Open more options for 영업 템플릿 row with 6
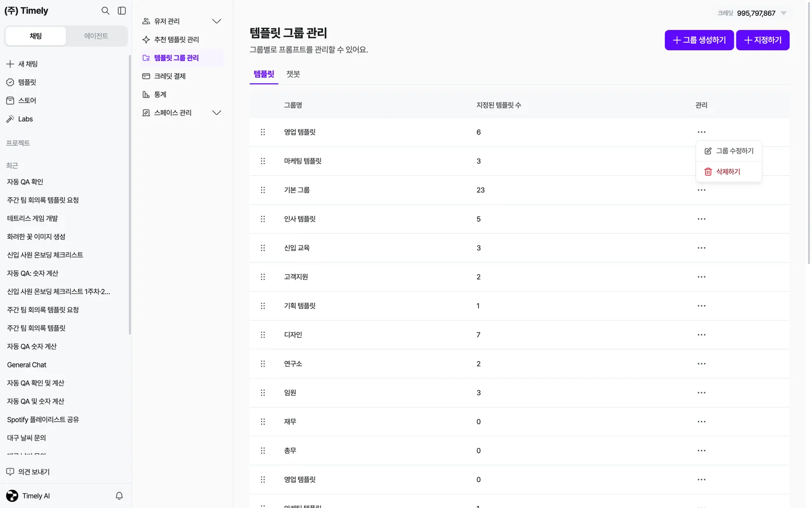 pyautogui.click(x=701, y=132)
